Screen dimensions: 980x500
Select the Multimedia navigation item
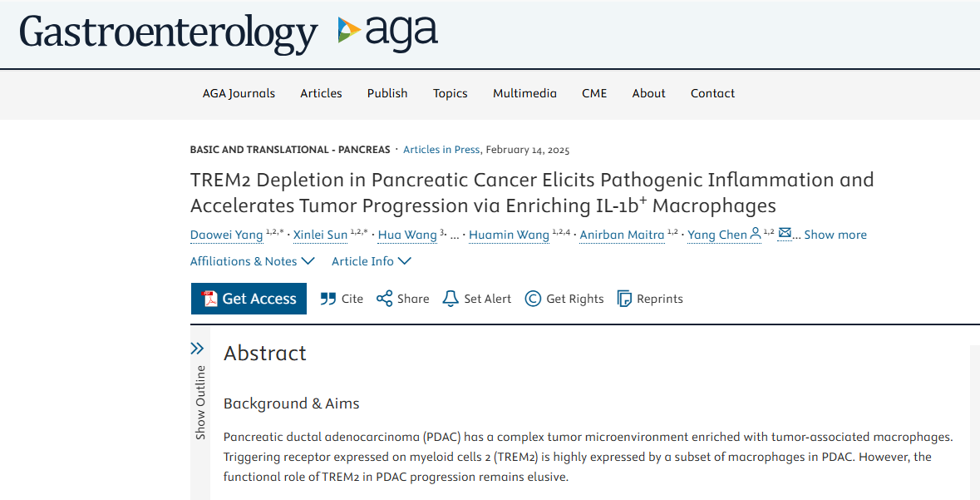(524, 93)
